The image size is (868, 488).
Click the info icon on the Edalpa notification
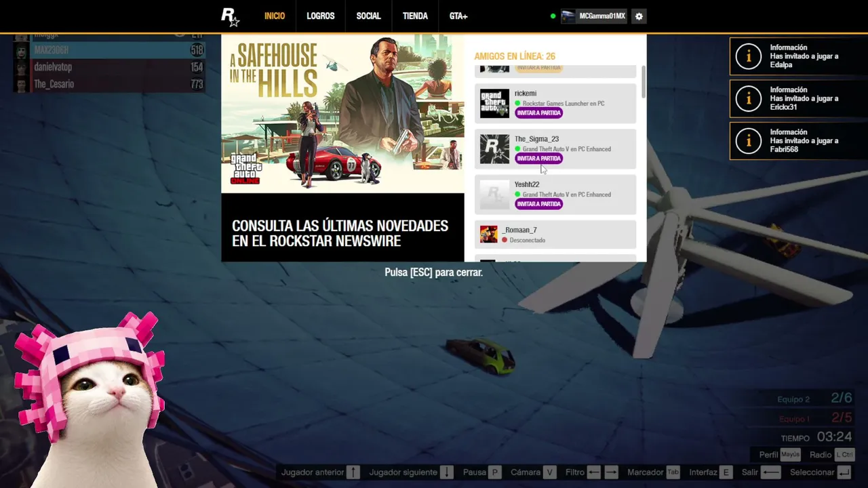(749, 56)
